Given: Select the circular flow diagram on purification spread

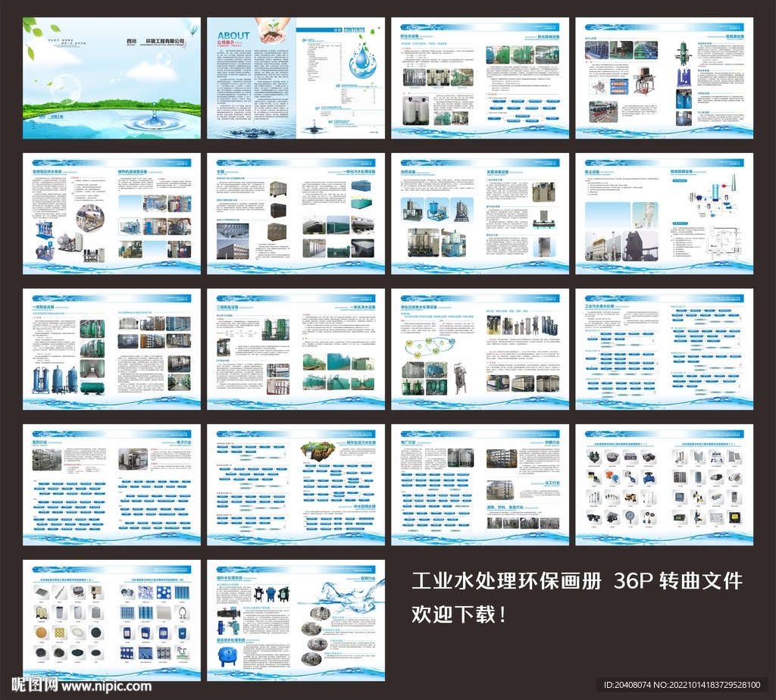Looking at the screenshot, I should [429, 348].
